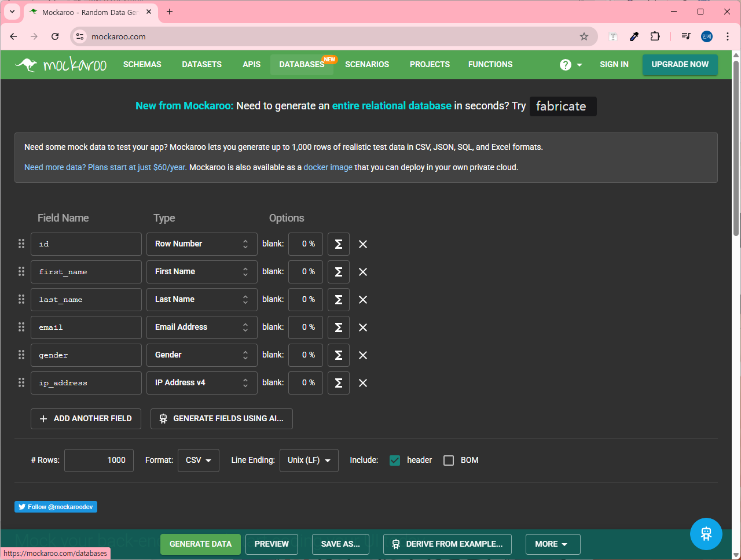741x560 pixels.
Task: Click the browser address bar
Action: 333,36
